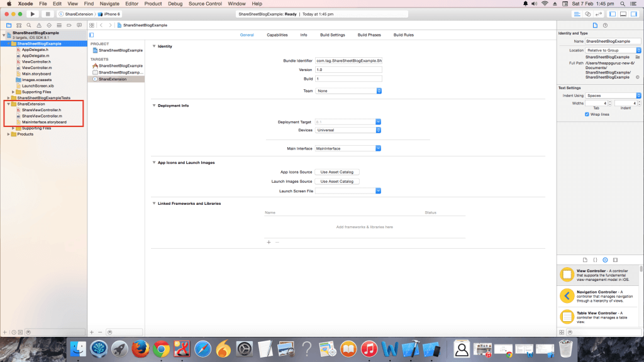
Task: Collapse Linked Frameworks and Libraries section
Action: click(x=154, y=204)
